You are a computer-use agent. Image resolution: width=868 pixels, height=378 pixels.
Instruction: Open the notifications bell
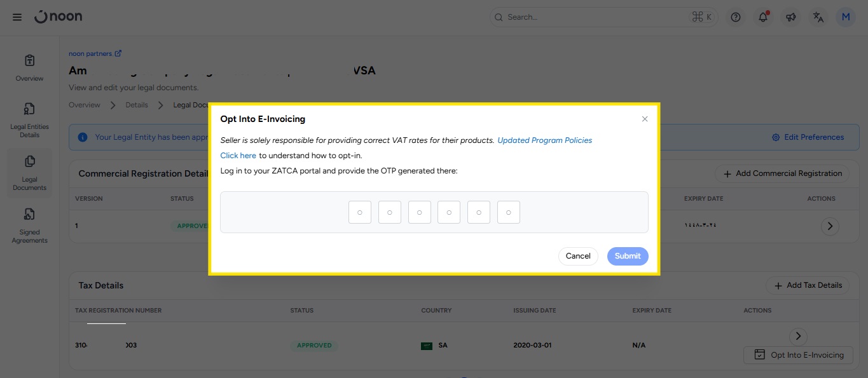763,17
